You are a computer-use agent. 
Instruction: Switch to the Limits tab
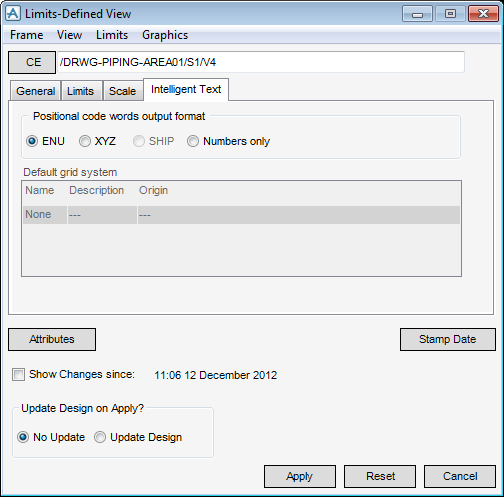80,91
